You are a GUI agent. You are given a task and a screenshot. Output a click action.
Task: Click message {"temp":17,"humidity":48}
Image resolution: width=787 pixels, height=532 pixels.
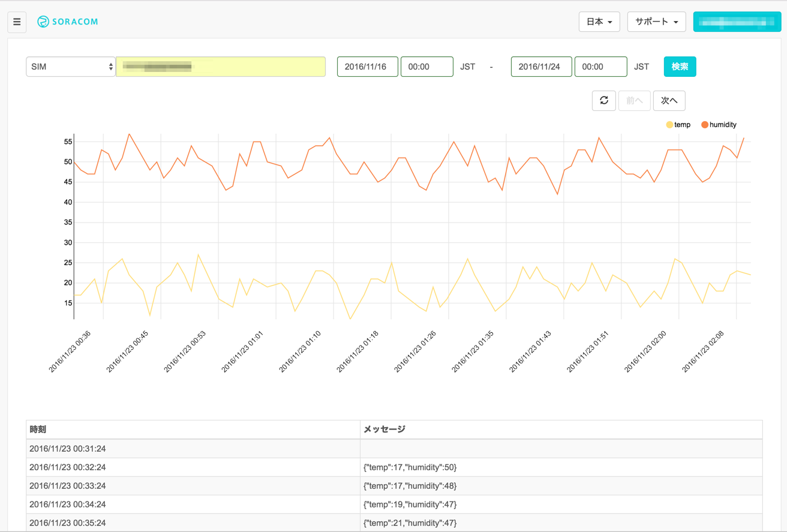[410, 486]
